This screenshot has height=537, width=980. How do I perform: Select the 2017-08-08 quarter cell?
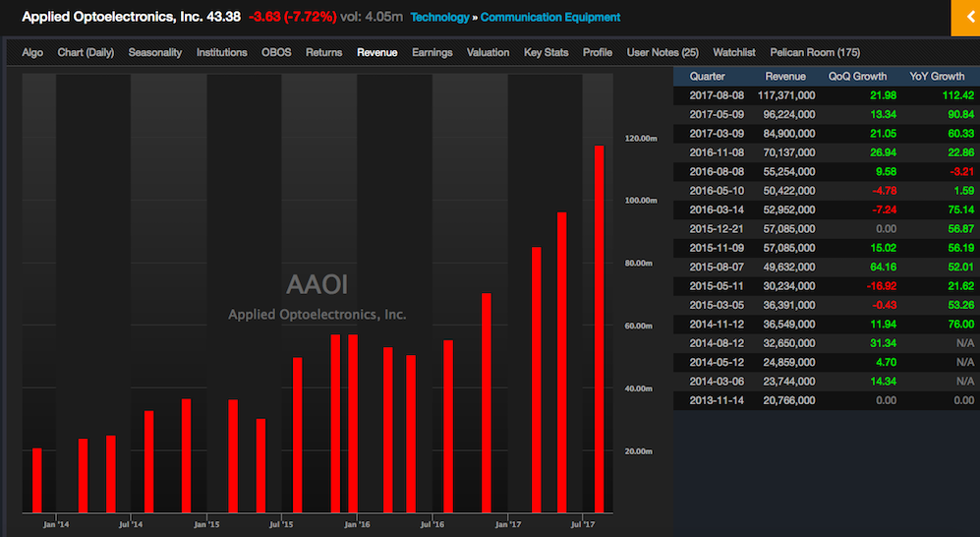click(x=717, y=95)
